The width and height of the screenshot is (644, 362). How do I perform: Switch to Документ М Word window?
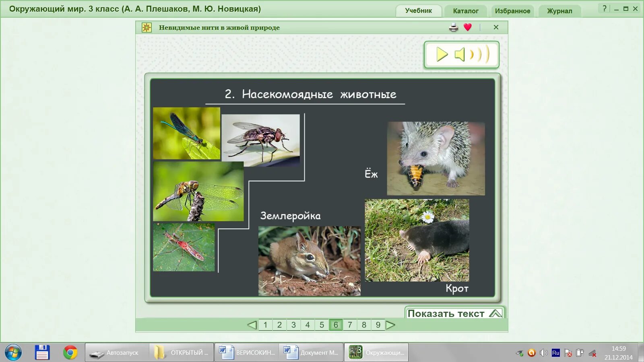point(311,353)
